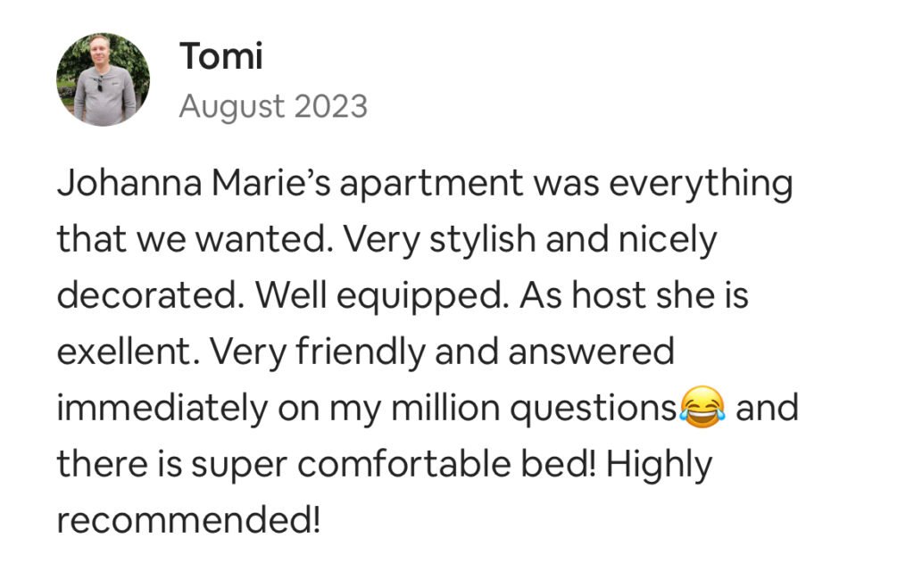Click Tomi's round profile photo

(103, 79)
